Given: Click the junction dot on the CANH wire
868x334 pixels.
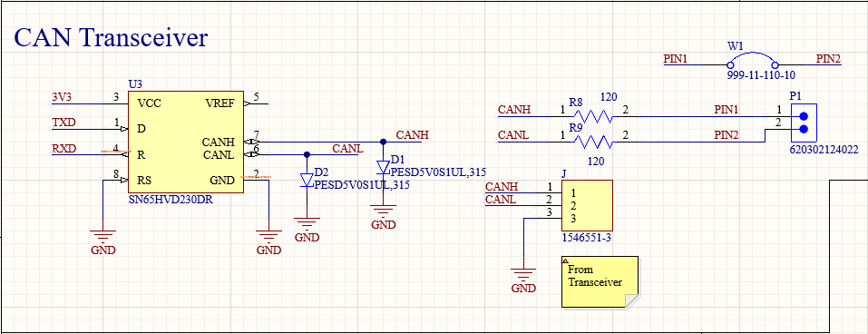Looking at the screenshot, I should (383, 142).
